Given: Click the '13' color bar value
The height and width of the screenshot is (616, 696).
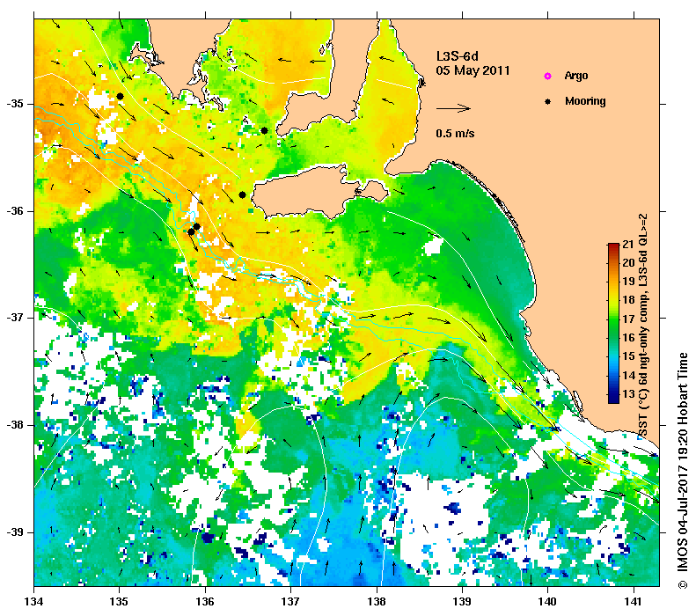Looking at the screenshot, I should pyautogui.click(x=628, y=394).
